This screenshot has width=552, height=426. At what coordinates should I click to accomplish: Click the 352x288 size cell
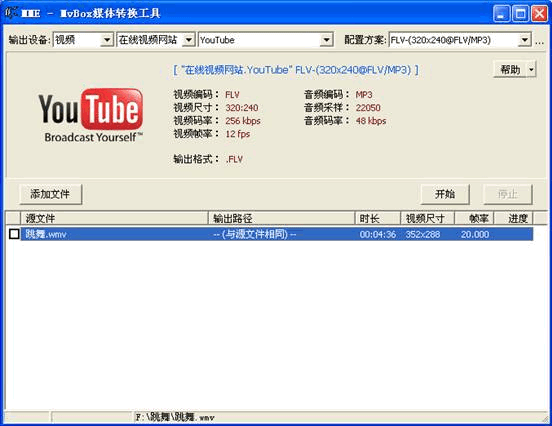coord(422,234)
